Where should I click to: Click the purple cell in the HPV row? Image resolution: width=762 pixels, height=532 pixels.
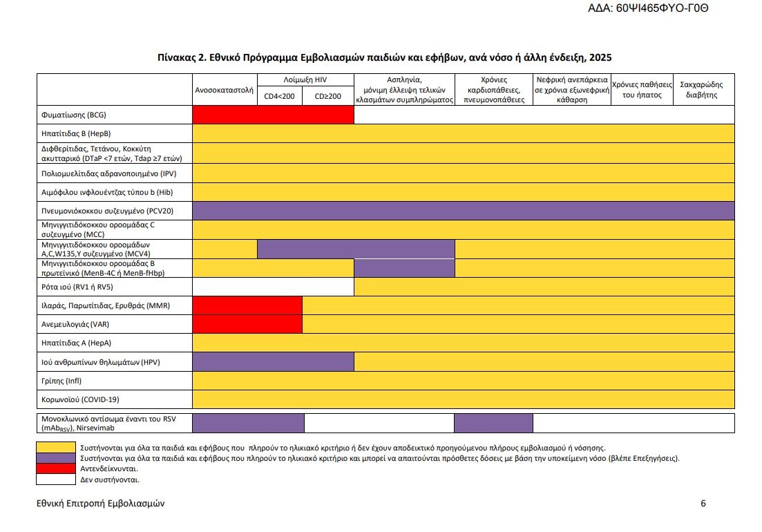(x=273, y=361)
